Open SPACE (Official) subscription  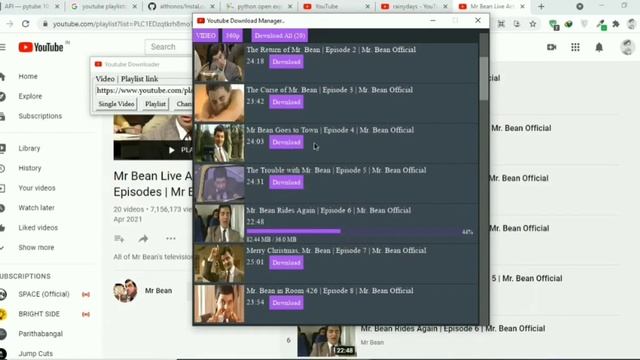tap(44, 294)
